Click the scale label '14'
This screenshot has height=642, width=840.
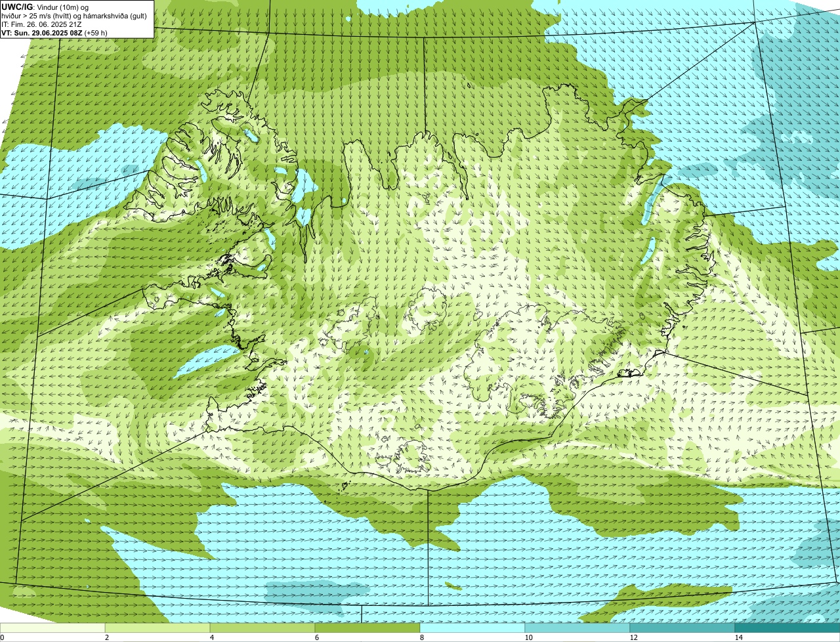pos(738,637)
